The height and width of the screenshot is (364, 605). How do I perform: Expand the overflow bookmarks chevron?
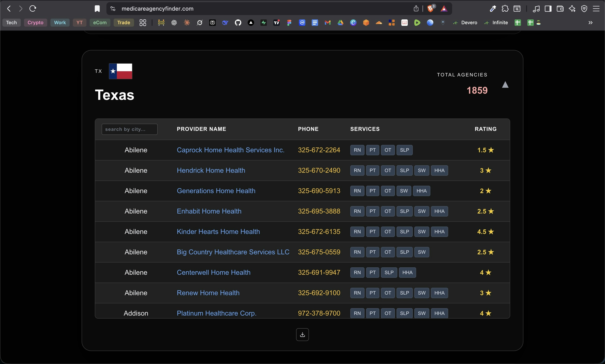(x=590, y=23)
